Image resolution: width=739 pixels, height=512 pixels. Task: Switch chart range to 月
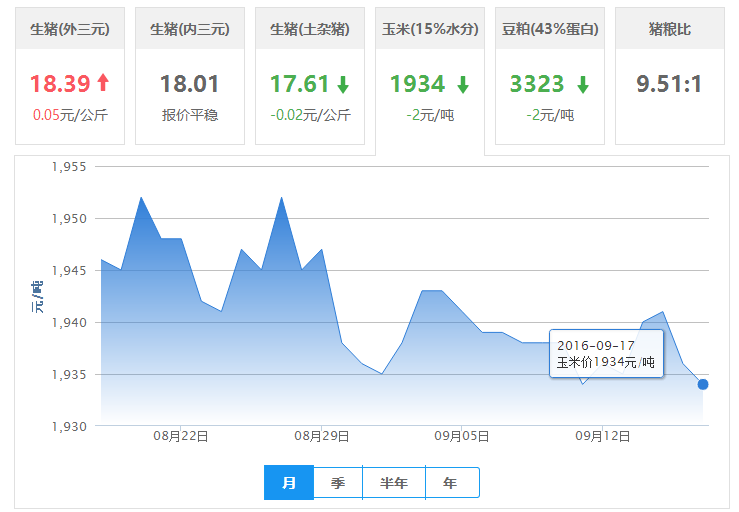[x=289, y=482]
